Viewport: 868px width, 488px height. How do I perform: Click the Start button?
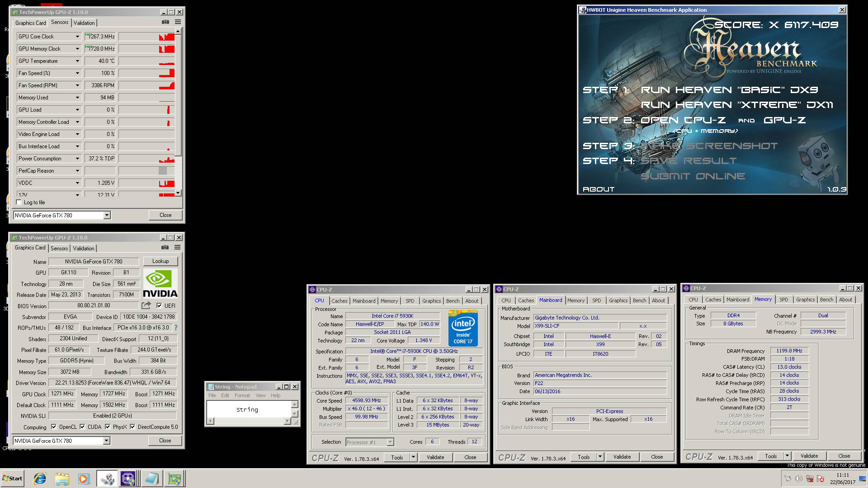click(12, 479)
